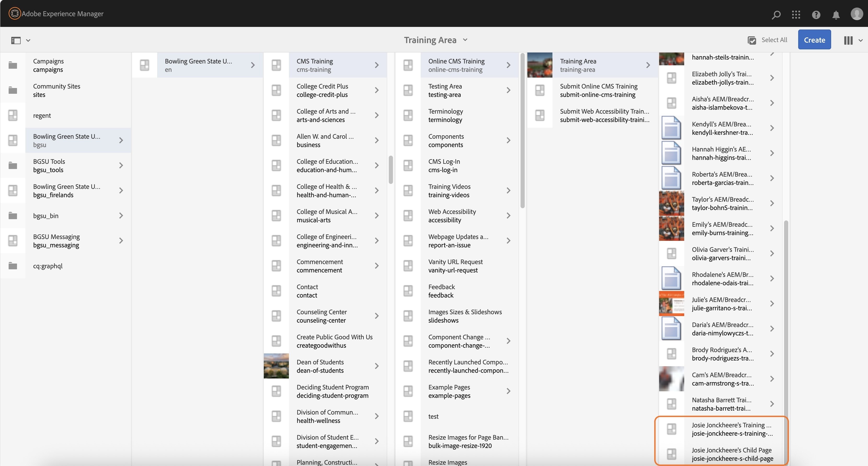Expand Testing Area chevron
This screenshot has height=466, width=868.
pyautogui.click(x=509, y=90)
